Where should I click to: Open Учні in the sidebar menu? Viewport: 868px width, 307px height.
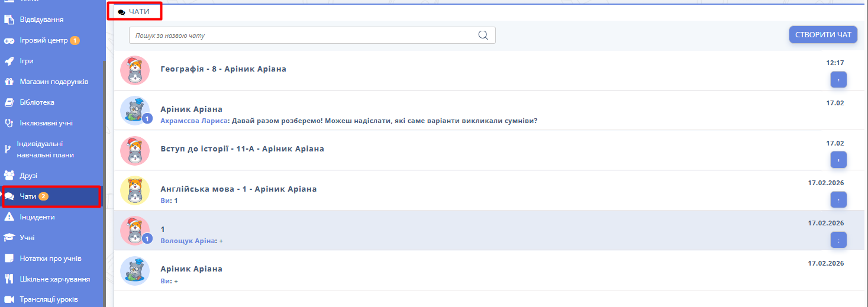coord(27,238)
